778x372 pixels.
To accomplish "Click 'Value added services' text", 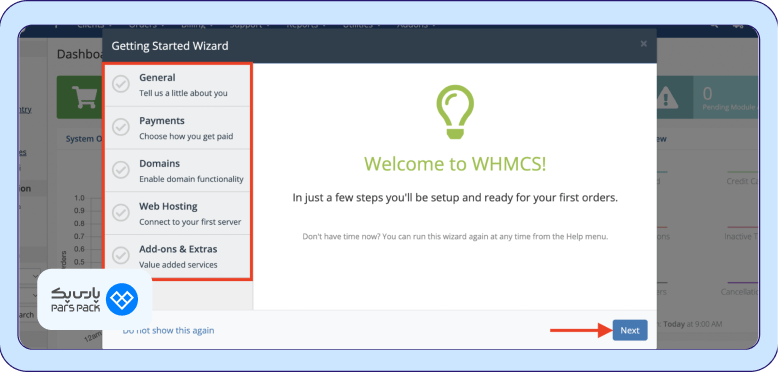I will tap(178, 265).
